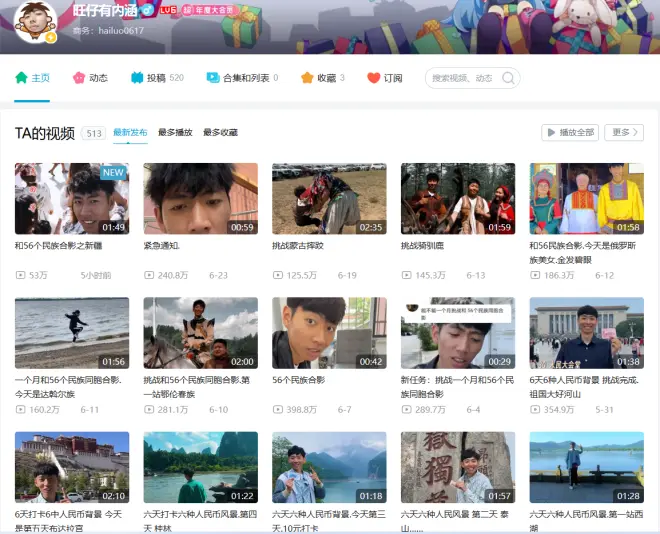Click the orange 收藏 star icon

[307, 78]
